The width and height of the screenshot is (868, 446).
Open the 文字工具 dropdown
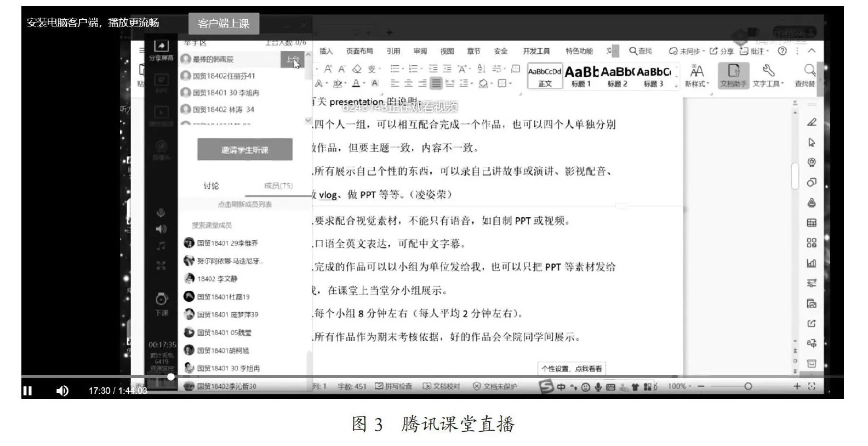pyautogui.click(x=768, y=76)
